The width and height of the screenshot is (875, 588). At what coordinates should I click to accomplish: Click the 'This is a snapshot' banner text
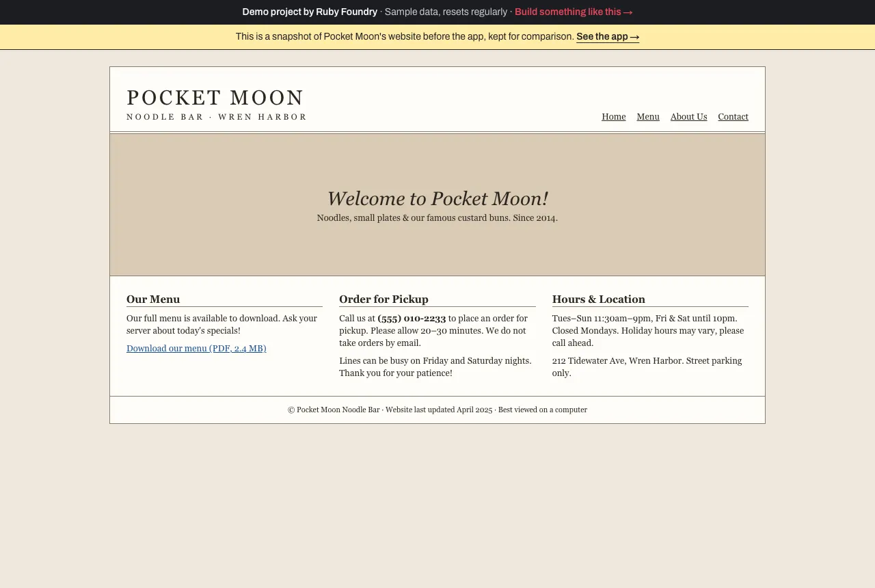[405, 37]
